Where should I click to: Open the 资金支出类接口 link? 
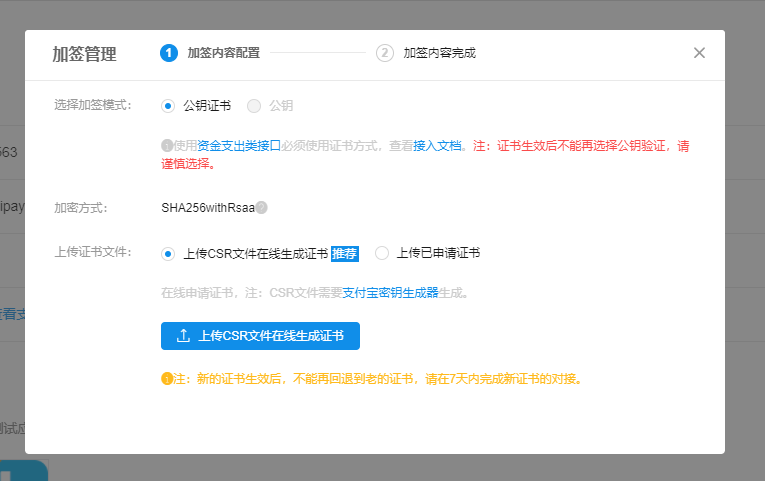(x=239, y=146)
